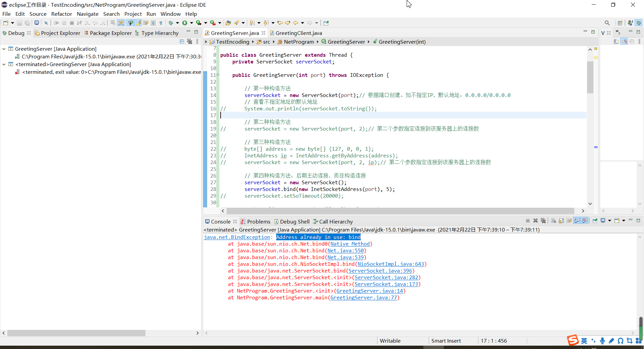This screenshot has width=644, height=349.
Task: Click Collapse All in Debug view
Action: tap(182, 42)
